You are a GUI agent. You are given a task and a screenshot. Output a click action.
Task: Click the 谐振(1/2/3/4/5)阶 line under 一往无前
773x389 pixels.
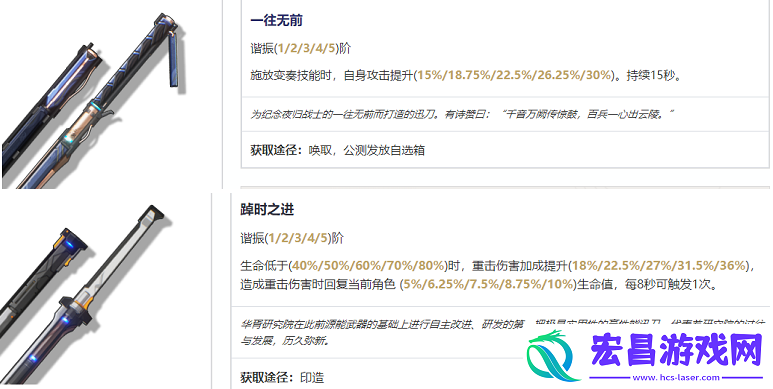(300, 48)
